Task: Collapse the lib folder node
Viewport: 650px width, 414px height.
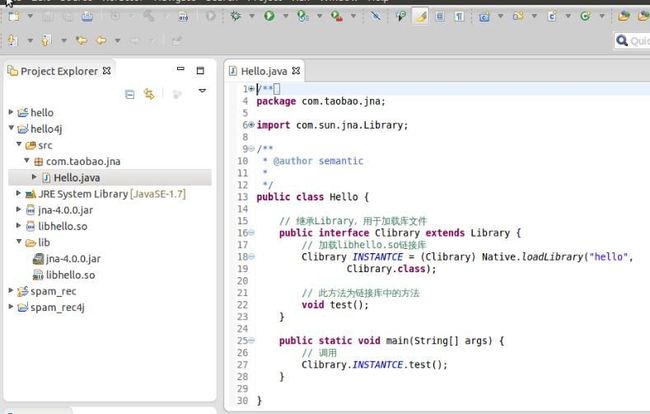Action: [19, 241]
